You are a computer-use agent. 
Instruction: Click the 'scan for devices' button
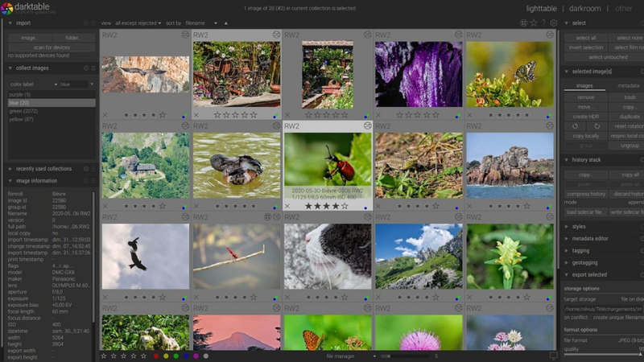52,47
